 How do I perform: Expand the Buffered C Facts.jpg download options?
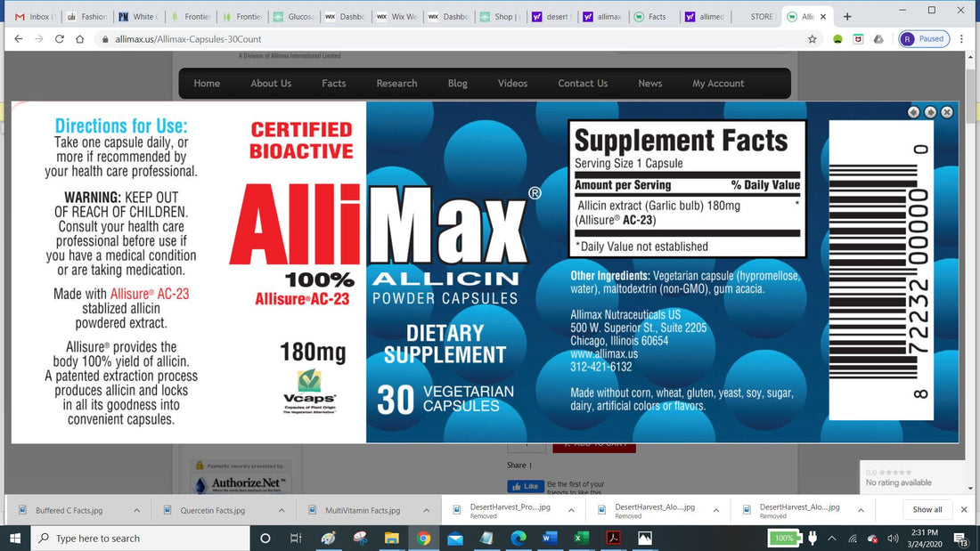136,509
